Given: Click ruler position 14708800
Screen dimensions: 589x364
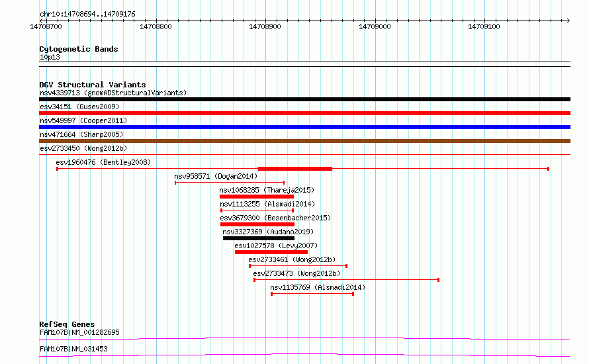Looking at the screenshot, I should [x=156, y=26].
